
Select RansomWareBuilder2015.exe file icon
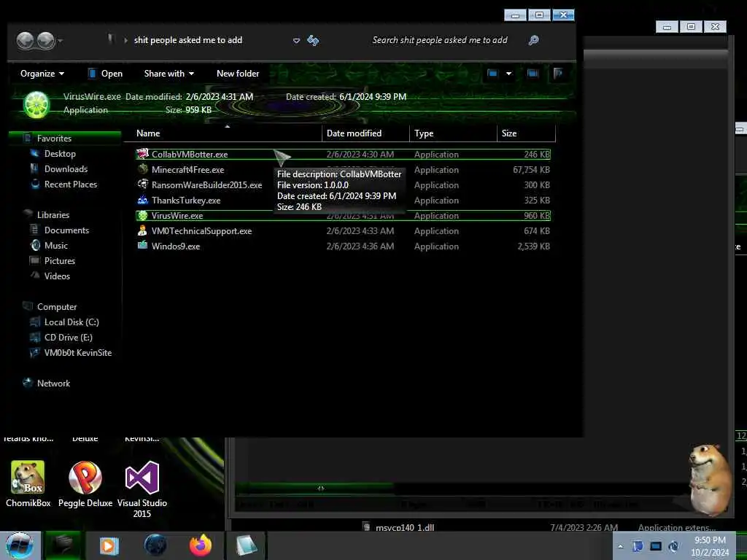coord(142,184)
